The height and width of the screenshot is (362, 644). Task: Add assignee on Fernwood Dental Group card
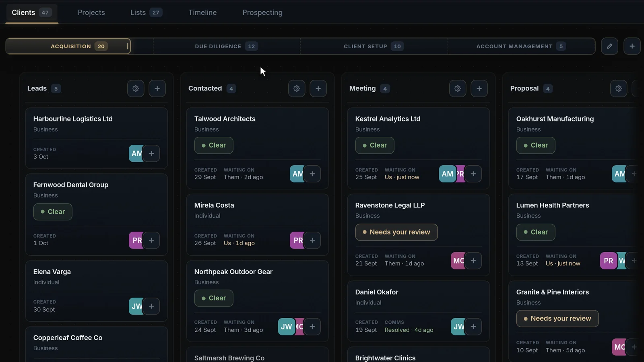pos(151,240)
